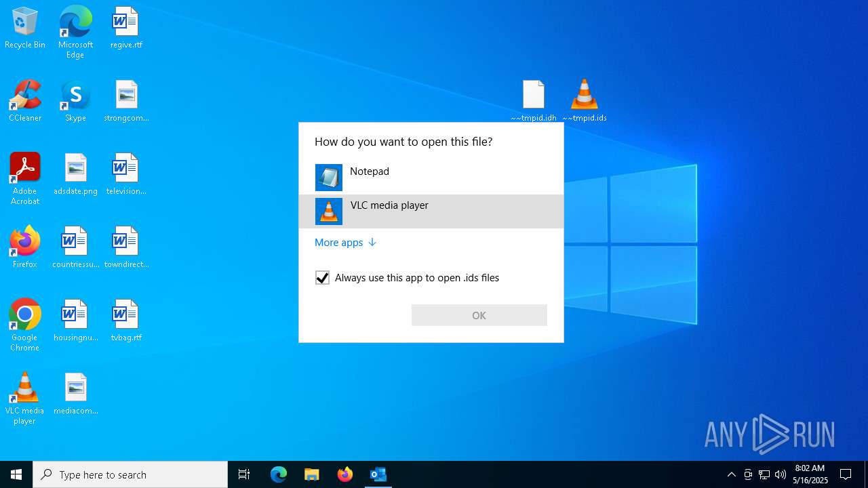Viewport: 868px width, 488px height.
Task: Open Microsoft Edge from the taskbar
Action: (x=279, y=474)
